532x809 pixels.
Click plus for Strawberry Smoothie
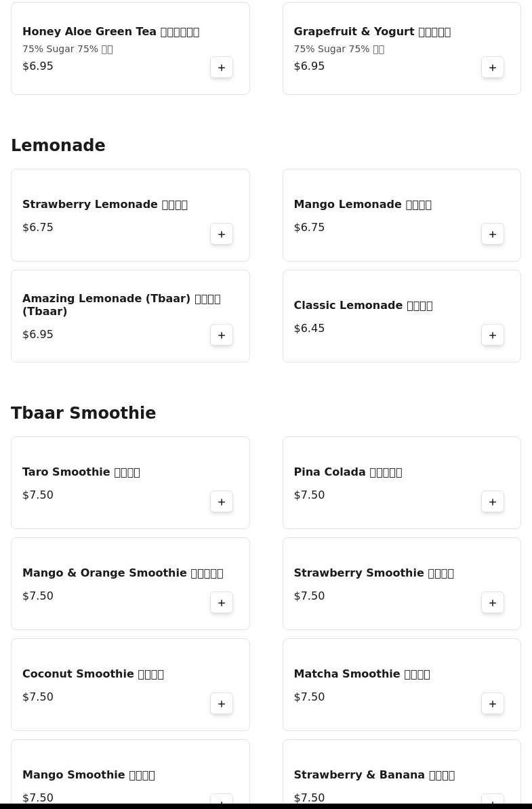click(x=493, y=603)
